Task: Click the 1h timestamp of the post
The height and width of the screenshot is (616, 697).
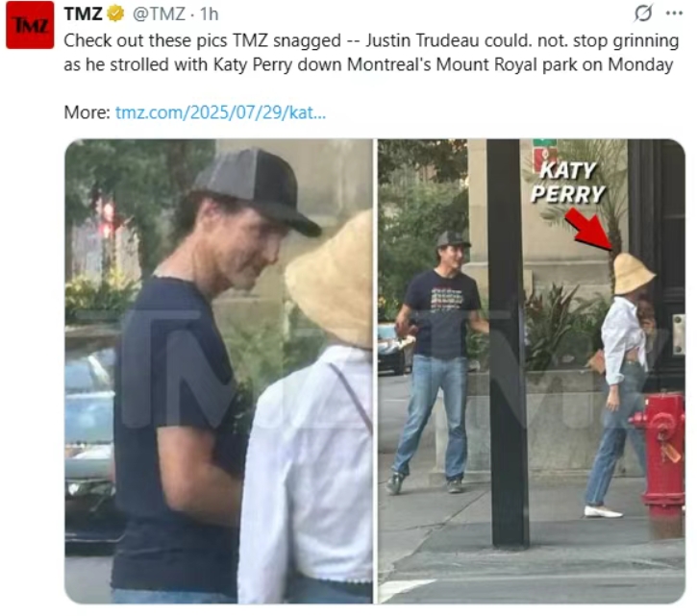Action: [209, 13]
